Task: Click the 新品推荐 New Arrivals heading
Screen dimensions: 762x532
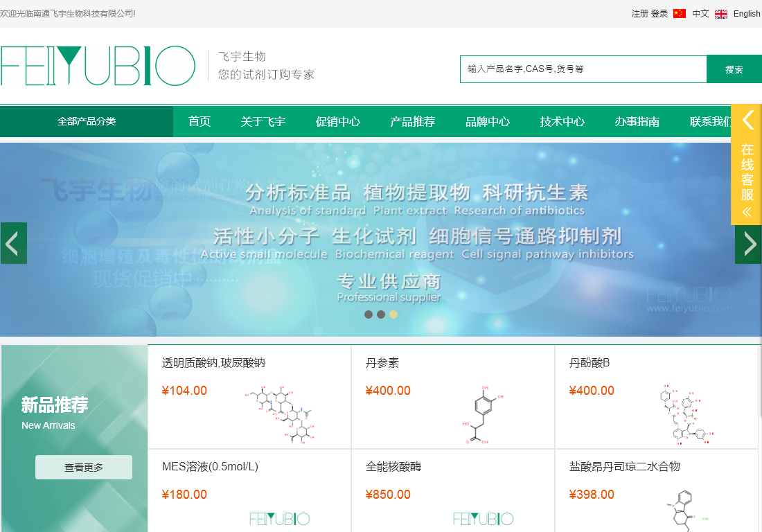Action: click(x=55, y=413)
